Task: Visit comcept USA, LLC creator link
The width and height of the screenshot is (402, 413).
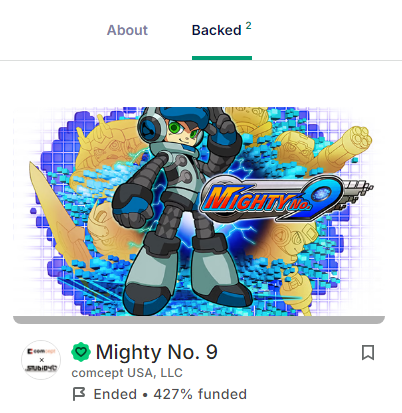Action: (127, 373)
